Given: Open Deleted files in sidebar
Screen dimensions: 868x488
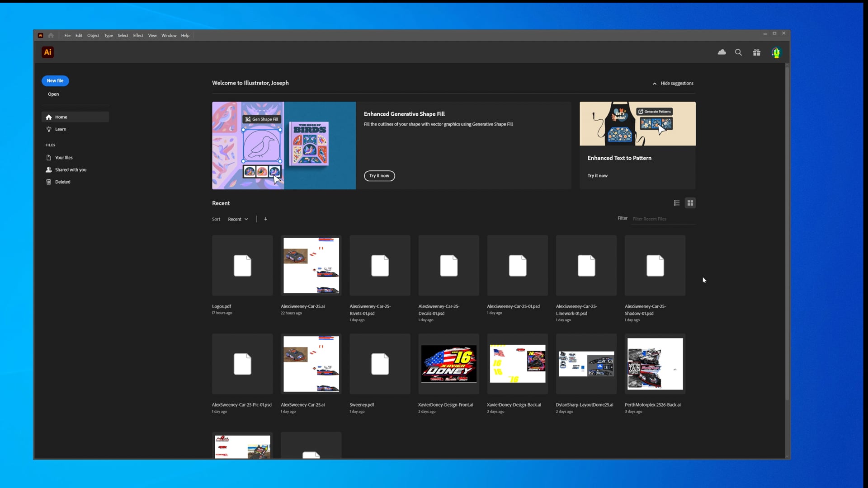Looking at the screenshot, I should 62,182.
